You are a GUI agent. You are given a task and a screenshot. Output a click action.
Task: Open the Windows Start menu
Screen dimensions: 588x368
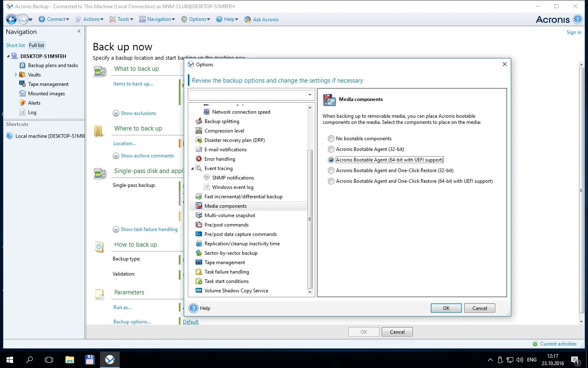click(x=10, y=360)
